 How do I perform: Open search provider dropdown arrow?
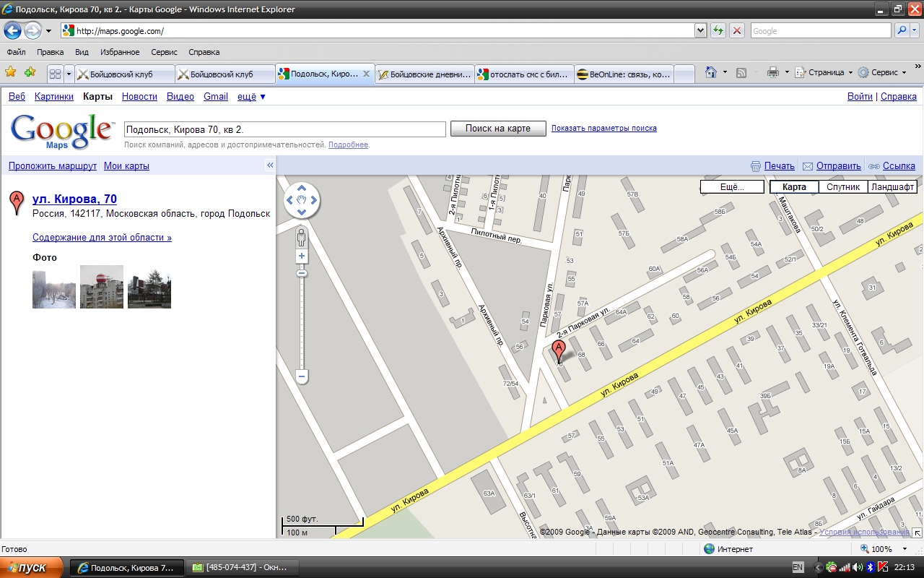[915, 31]
